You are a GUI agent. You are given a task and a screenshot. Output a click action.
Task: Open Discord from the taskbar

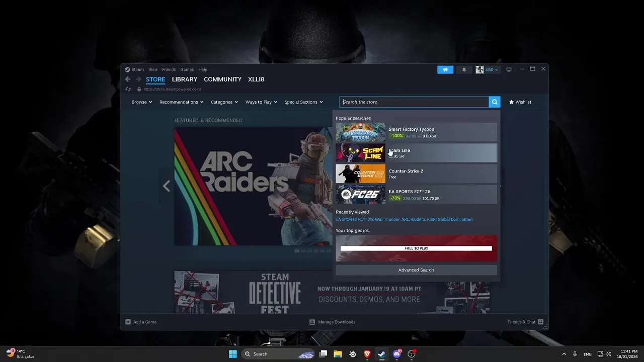pyautogui.click(x=396, y=354)
